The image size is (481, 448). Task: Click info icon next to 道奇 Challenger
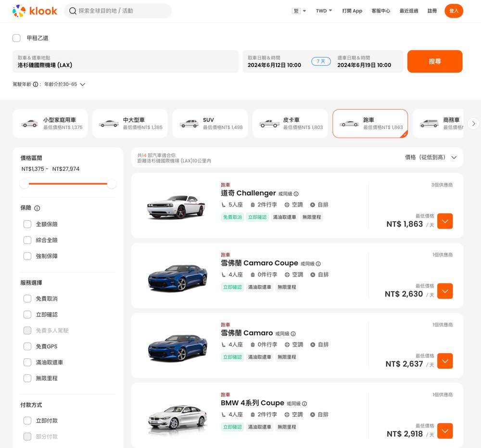(x=296, y=194)
